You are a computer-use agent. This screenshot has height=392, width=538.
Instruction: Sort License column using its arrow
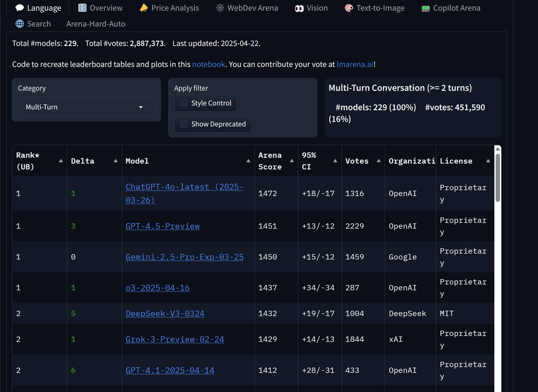pyautogui.click(x=488, y=161)
